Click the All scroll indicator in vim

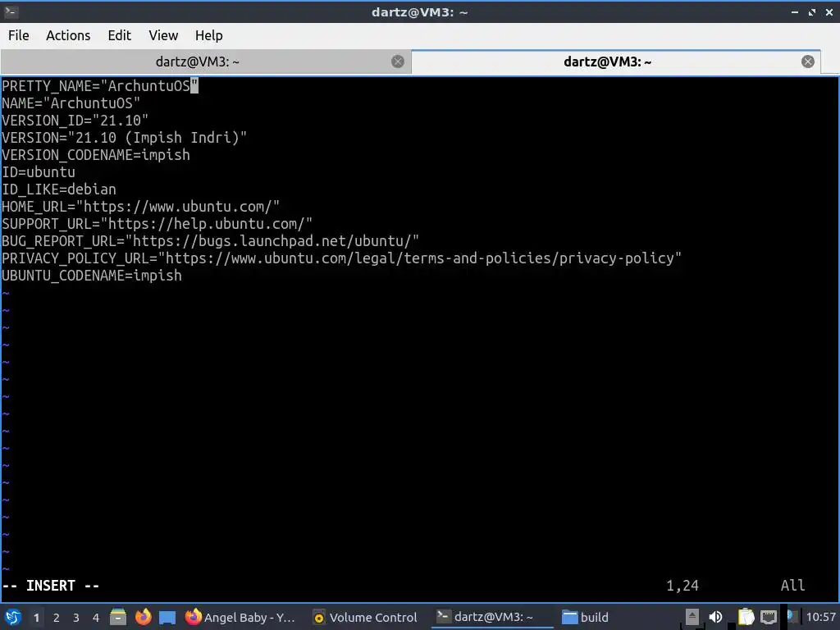coord(793,586)
